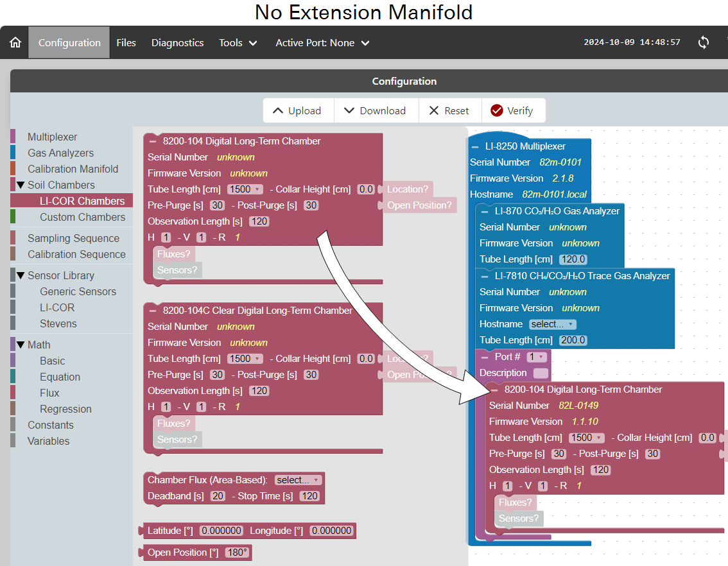Edit the Open Position 180° field
Image resolution: width=728 pixels, height=566 pixels.
[x=238, y=553]
